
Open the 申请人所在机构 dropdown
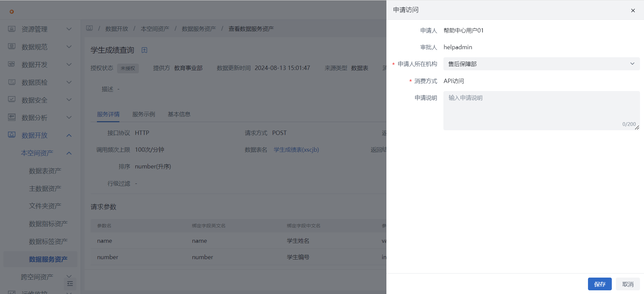541,64
